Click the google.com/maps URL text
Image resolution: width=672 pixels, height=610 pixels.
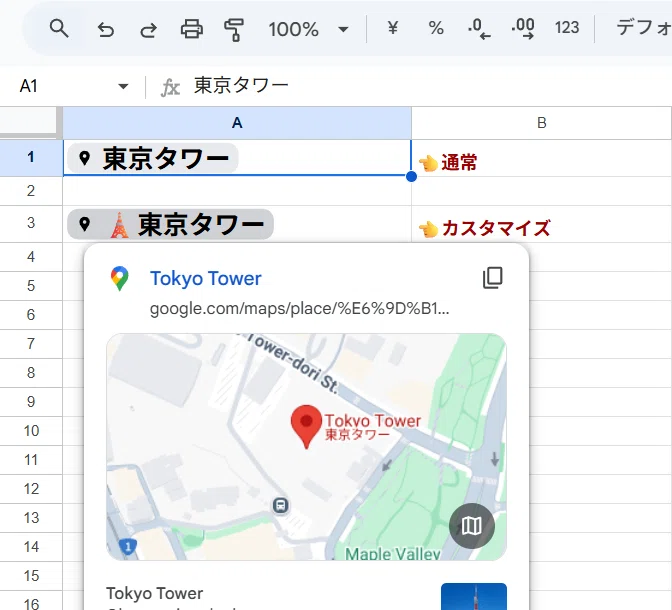click(300, 309)
